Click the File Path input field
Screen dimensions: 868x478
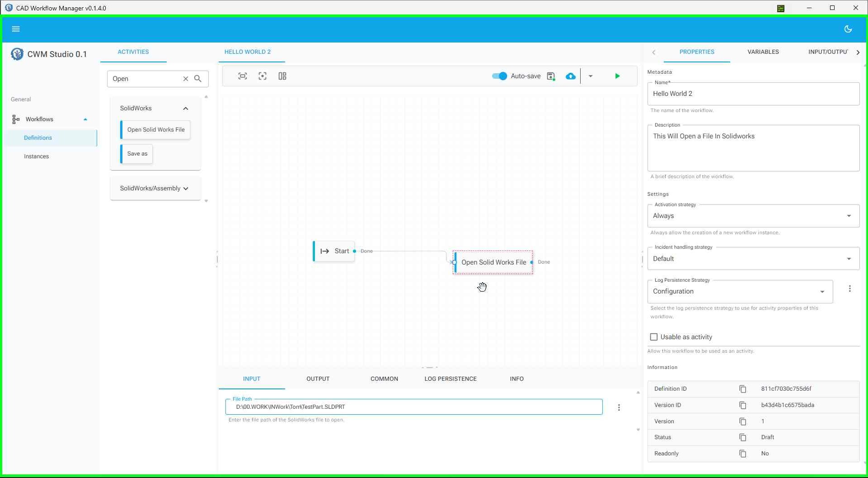413,407
